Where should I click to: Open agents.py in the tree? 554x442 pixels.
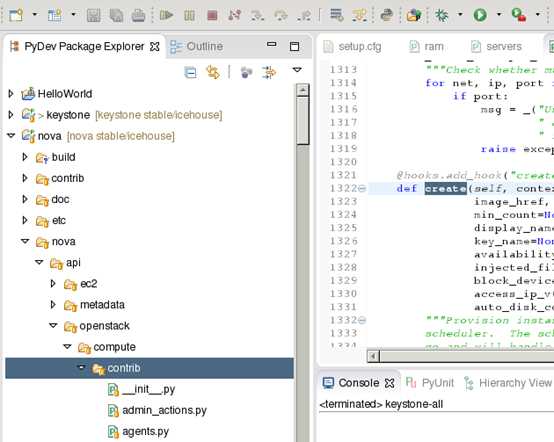(x=146, y=432)
